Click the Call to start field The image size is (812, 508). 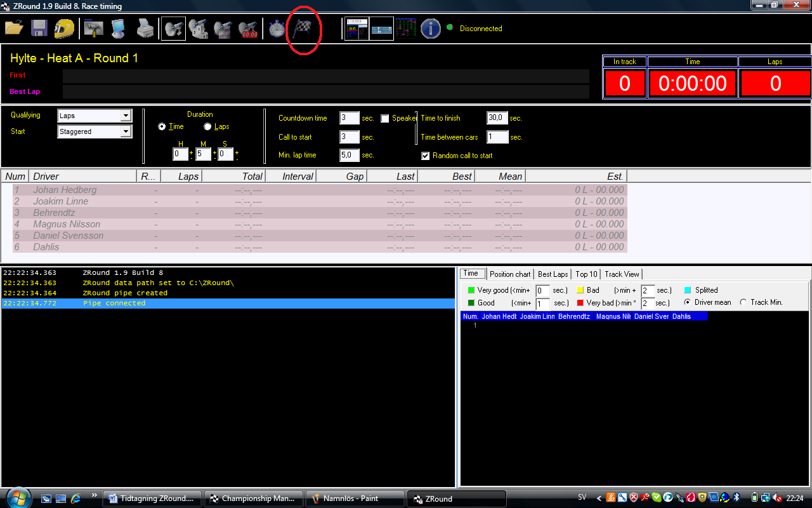pos(350,137)
